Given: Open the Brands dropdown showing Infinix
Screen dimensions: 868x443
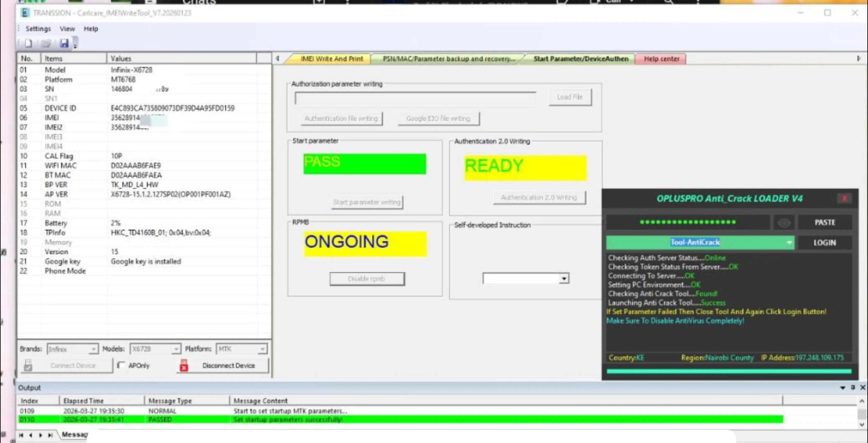Looking at the screenshot, I should [72, 349].
